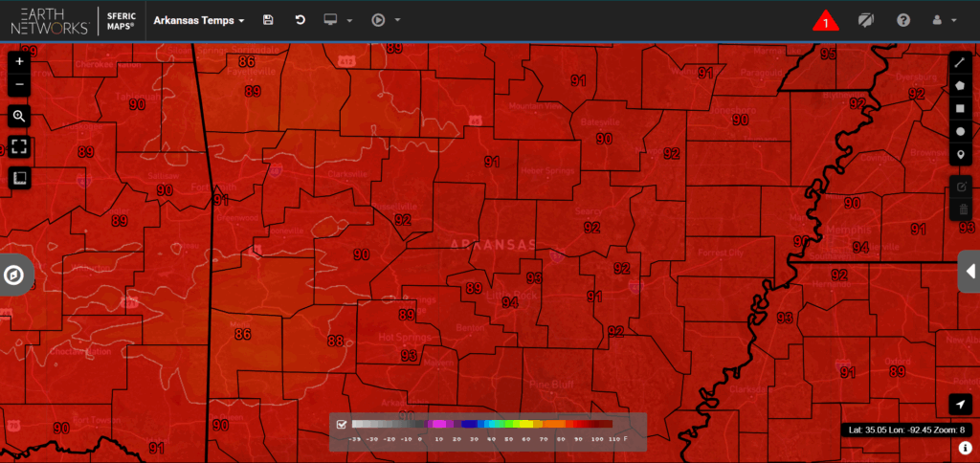Open the red alert triangle notification
This screenshot has height=463, width=980.
(825, 21)
